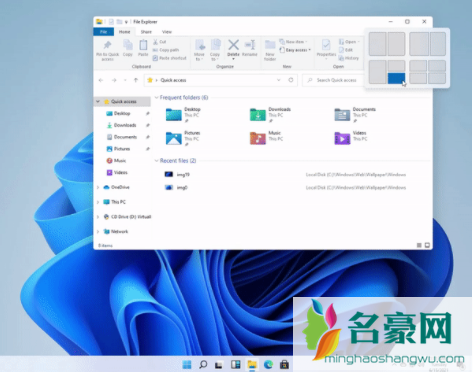Switch to the View ribbon tab
This screenshot has width=473, height=372.
[167, 32]
